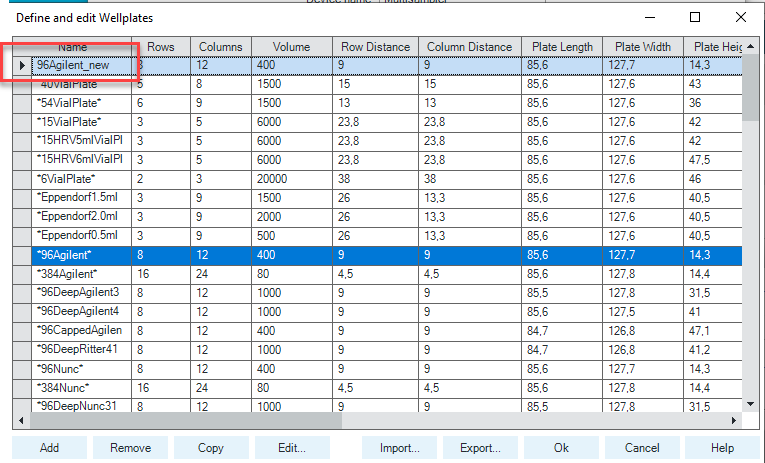
Task: Click the vertical scrollbar down arrow
Action: [750, 404]
